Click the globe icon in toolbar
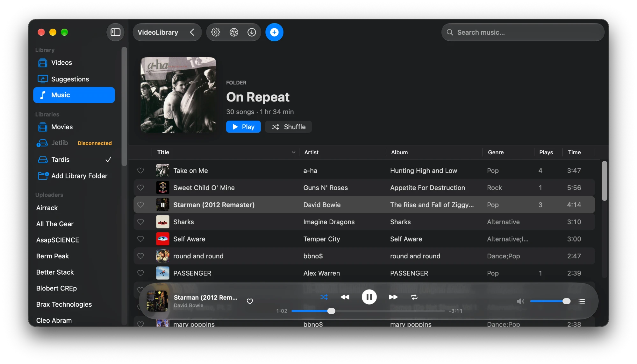Image resolution: width=637 pixels, height=364 pixels. (x=234, y=32)
